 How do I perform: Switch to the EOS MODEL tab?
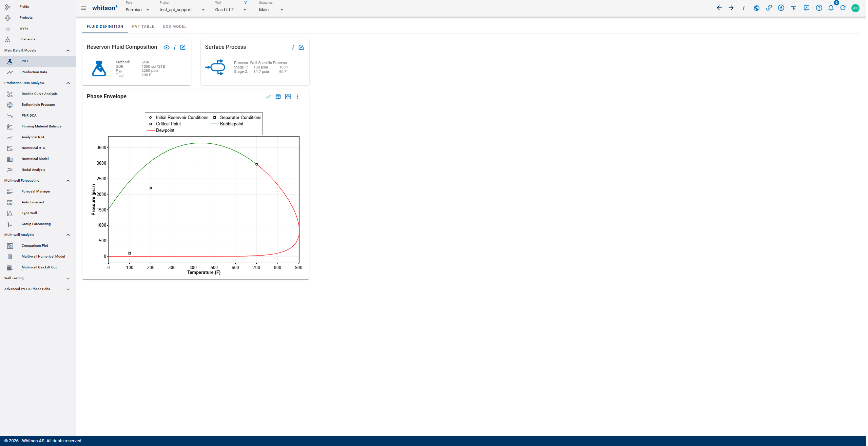click(x=175, y=26)
